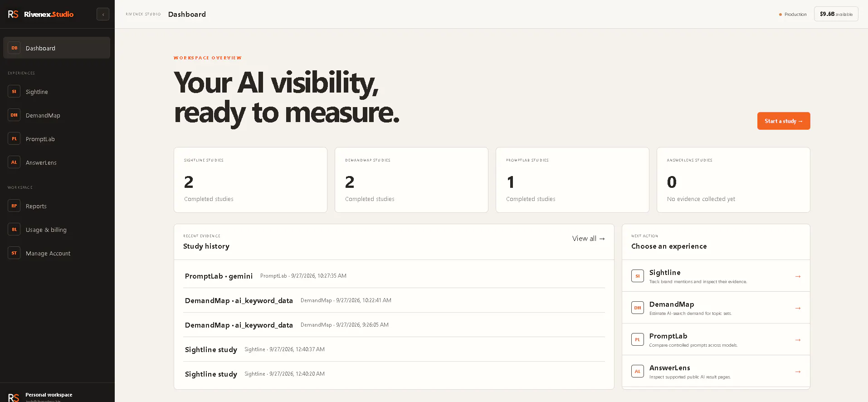Click the SI Sightline sidebar icon

[14, 92]
